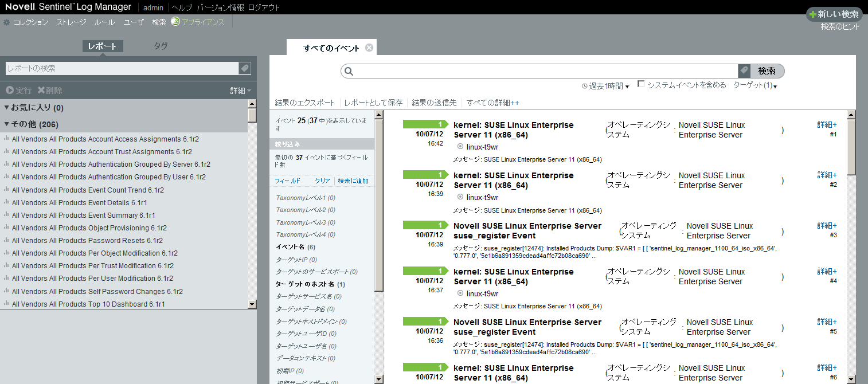Screen dimensions: 868x384
Task: Click the tag icon next to the 検索 button
Action: click(744, 71)
